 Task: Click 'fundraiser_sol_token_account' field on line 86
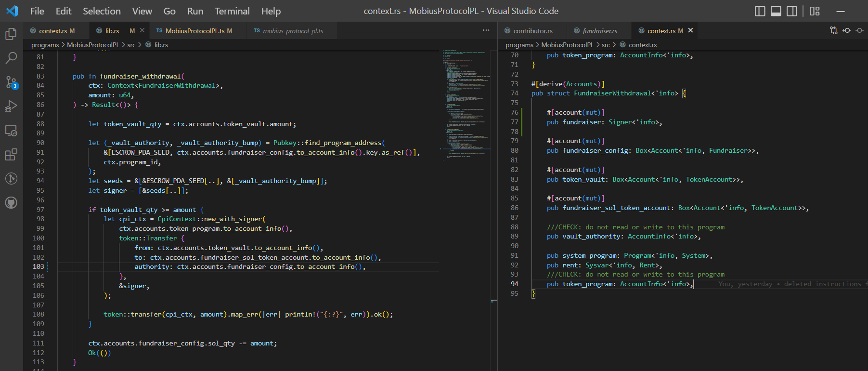tap(616, 208)
